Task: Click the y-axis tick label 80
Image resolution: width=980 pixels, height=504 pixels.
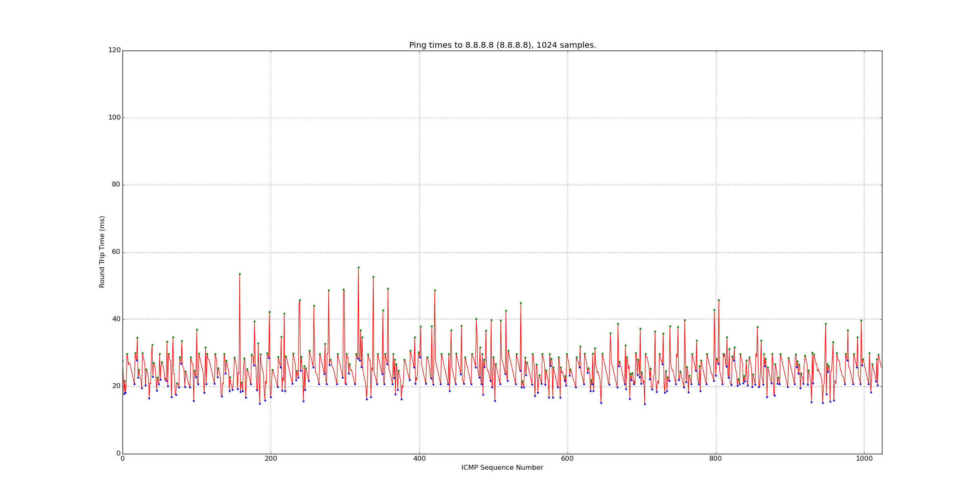Action: tap(116, 184)
